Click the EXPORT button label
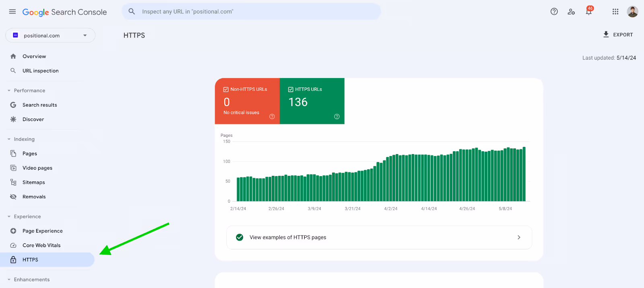This screenshot has height=288, width=644. point(623,35)
